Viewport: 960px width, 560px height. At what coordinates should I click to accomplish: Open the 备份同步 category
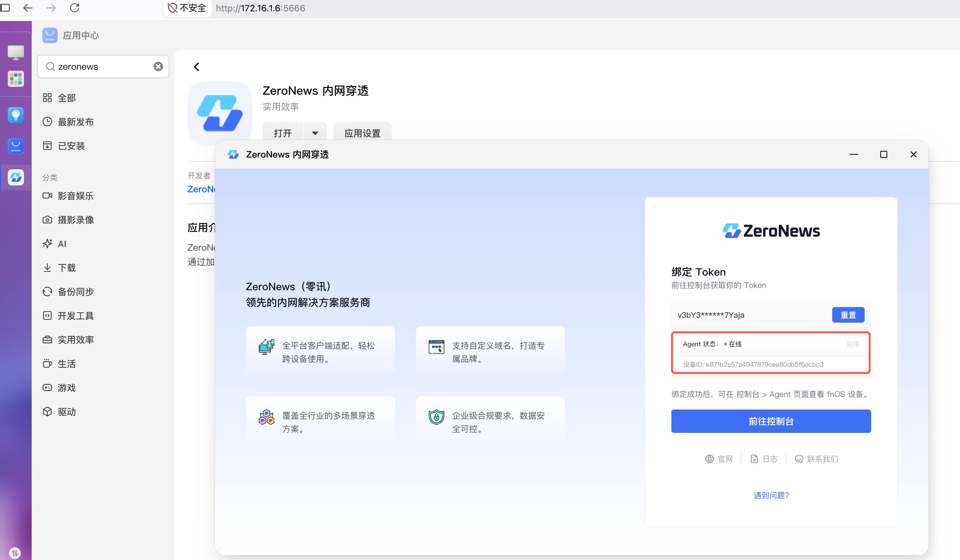68,292
